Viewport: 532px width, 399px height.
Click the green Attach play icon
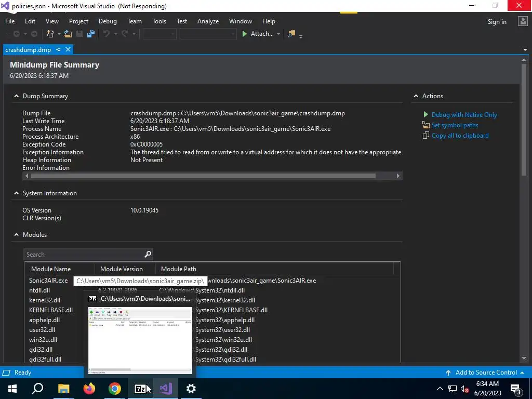coord(244,34)
